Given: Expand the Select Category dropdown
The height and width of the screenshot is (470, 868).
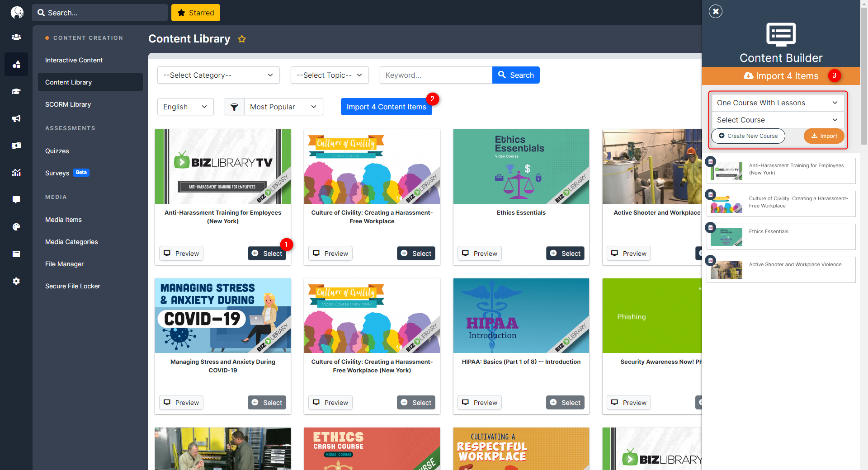Looking at the screenshot, I should [x=218, y=75].
